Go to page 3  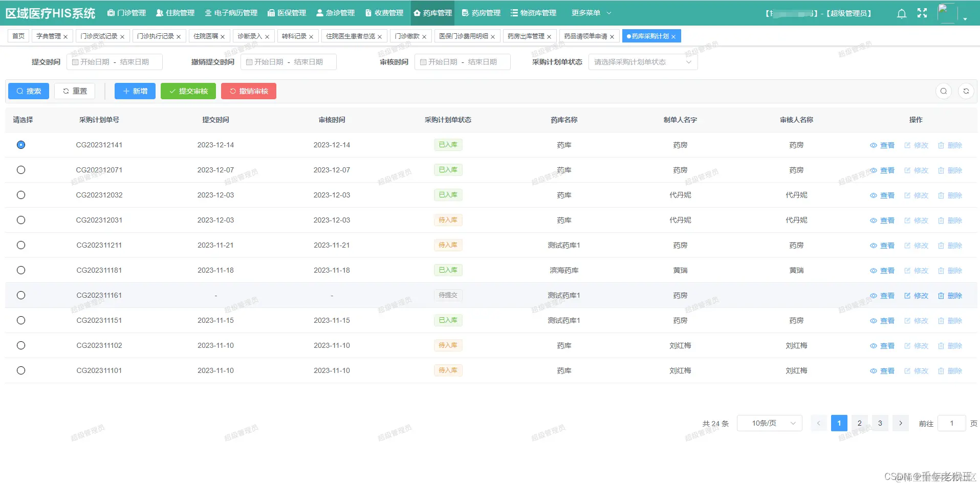pyautogui.click(x=880, y=423)
